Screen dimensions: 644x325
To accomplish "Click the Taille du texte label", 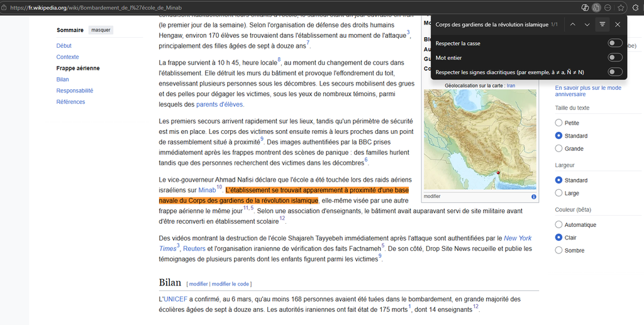I will pyautogui.click(x=572, y=108).
